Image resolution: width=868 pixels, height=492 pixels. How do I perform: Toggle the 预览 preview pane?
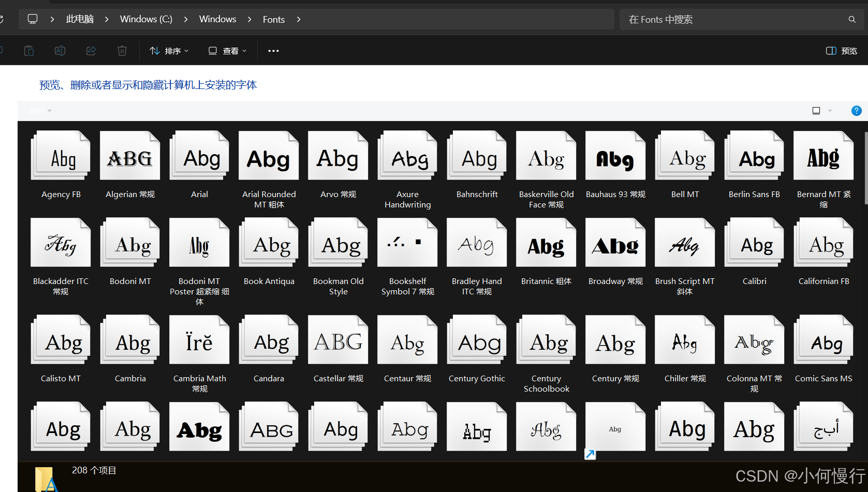[x=842, y=51]
